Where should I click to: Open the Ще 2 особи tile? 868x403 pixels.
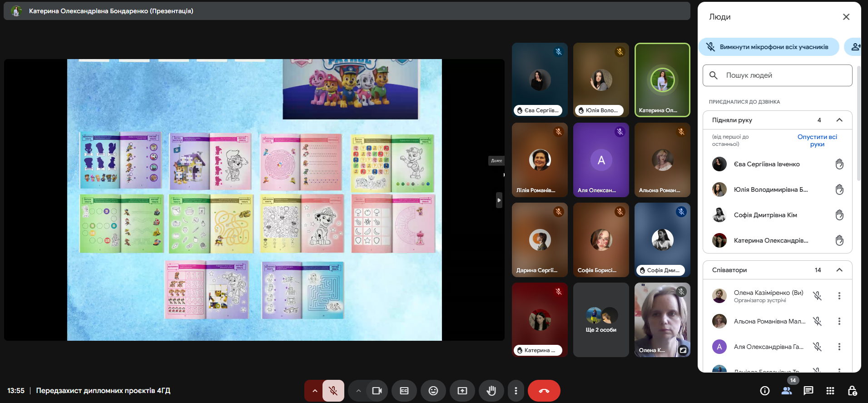[601, 320]
